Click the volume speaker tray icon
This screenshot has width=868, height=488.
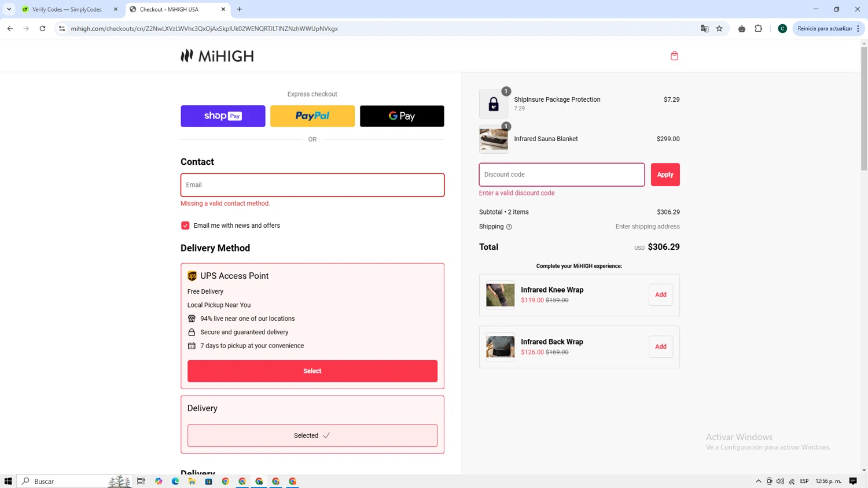pos(780,481)
